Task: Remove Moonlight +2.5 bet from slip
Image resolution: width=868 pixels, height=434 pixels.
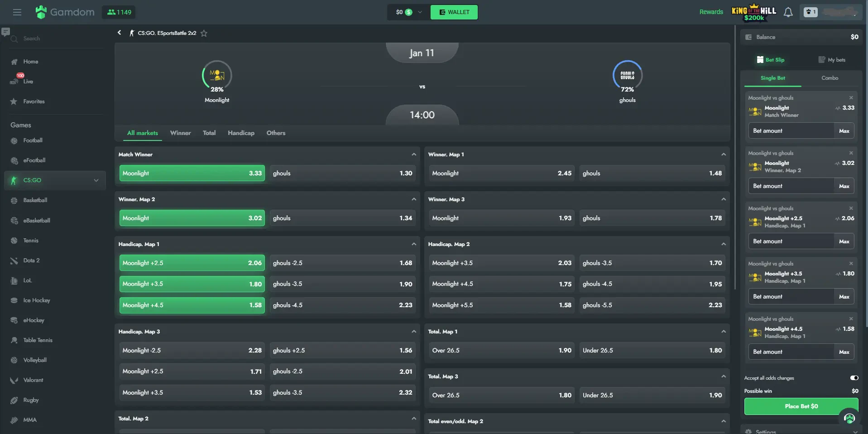Action: [851, 208]
